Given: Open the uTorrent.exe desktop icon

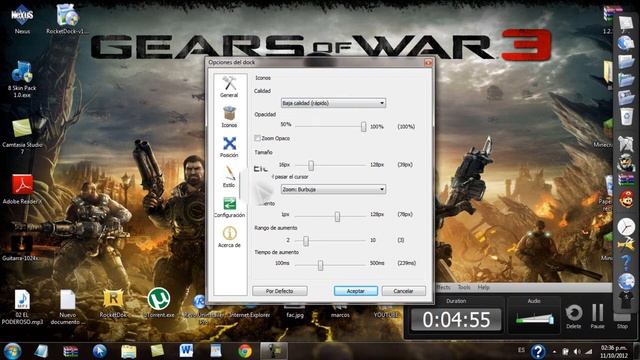Looking at the screenshot, I should coord(159,302).
